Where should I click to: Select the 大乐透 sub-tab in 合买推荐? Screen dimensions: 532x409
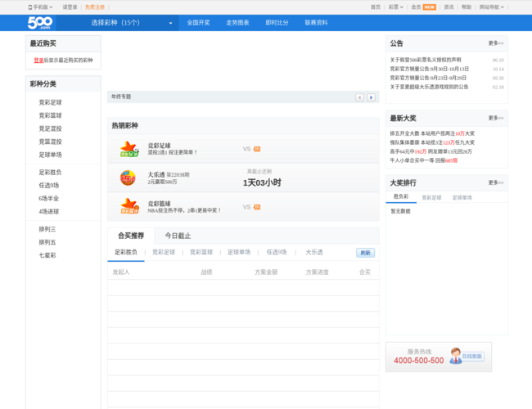[314, 252]
